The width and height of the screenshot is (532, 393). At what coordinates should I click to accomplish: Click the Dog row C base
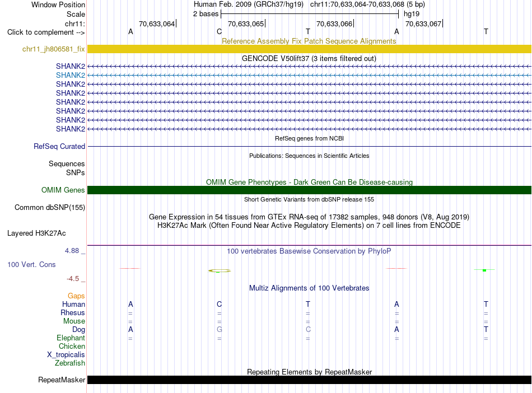point(308,329)
